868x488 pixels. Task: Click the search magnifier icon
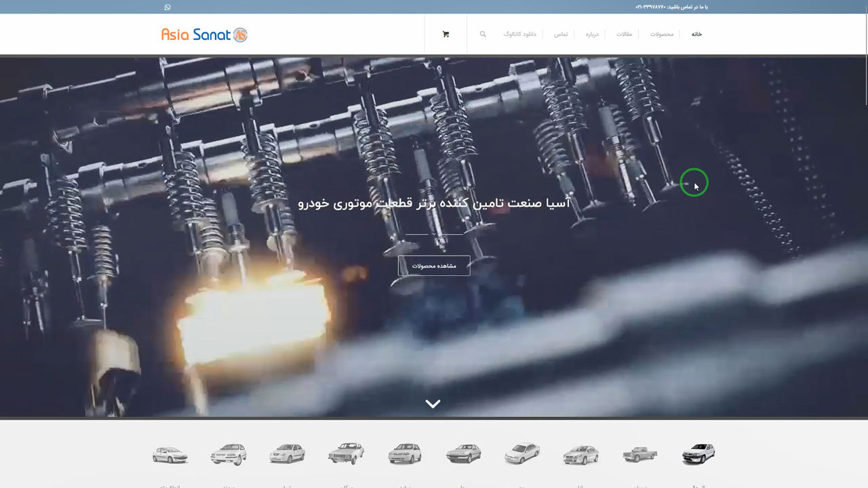(483, 34)
